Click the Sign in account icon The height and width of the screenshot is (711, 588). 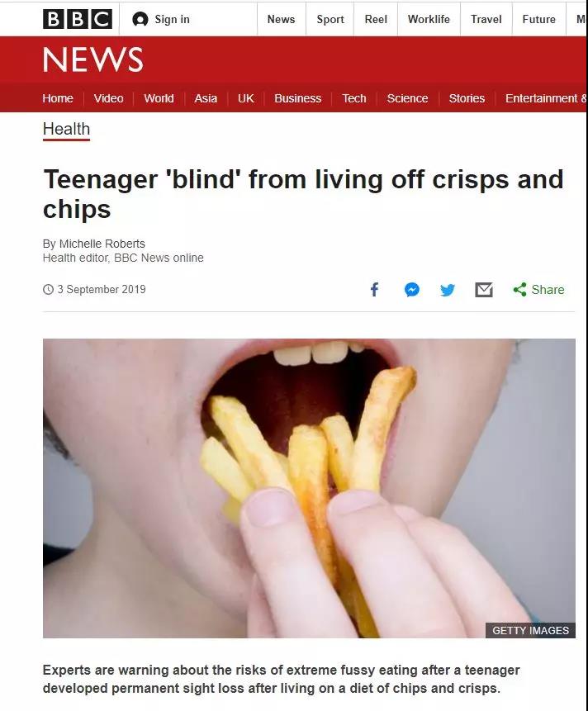(140, 20)
